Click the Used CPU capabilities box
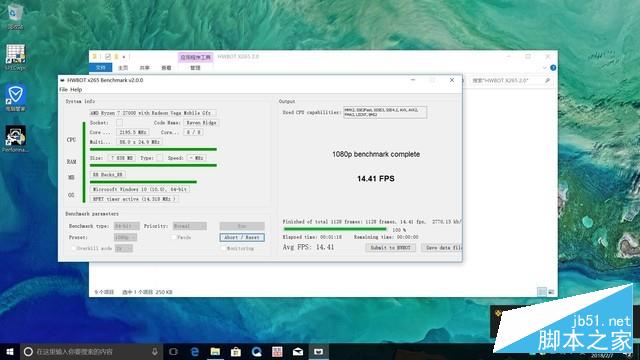The image size is (640, 360). pos(385,112)
